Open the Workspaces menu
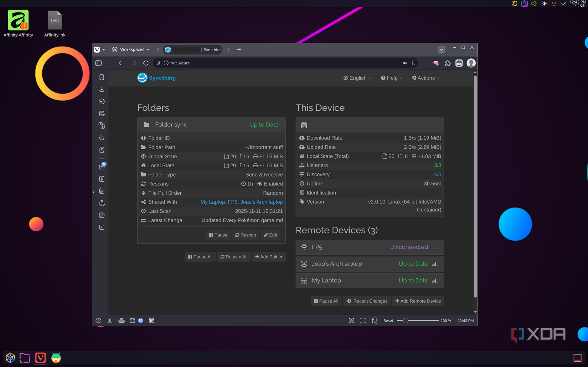Image resolution: width=588 pixels, height=367 pixels. (131, 49)
